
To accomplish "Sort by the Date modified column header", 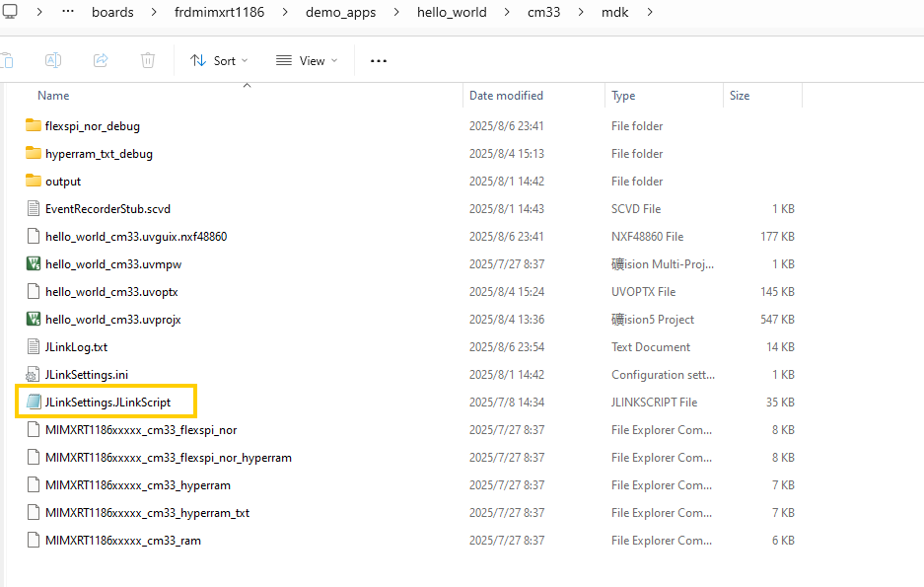I will (x=506, y=96).
